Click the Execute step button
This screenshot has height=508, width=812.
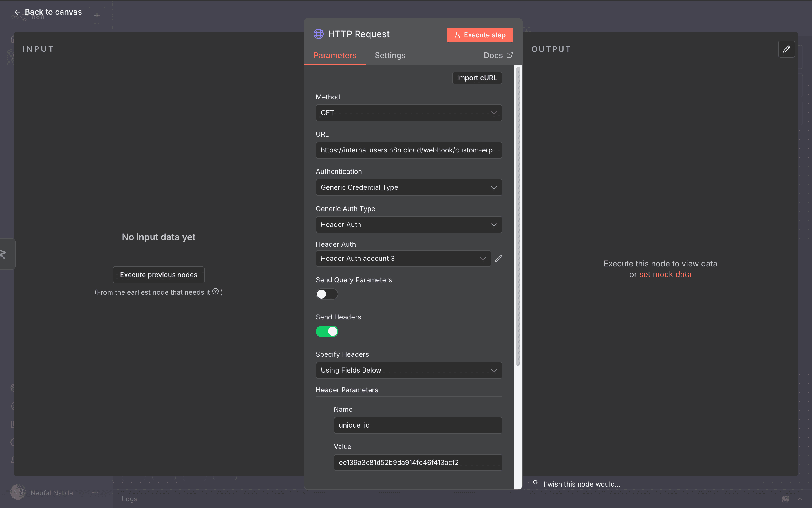click(x=480, y=35)
